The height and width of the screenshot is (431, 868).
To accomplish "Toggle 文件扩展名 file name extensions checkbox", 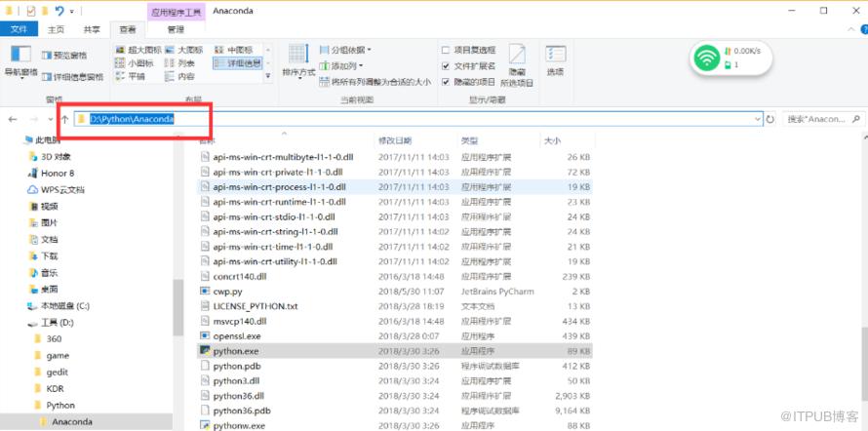I will click(446, 66).
